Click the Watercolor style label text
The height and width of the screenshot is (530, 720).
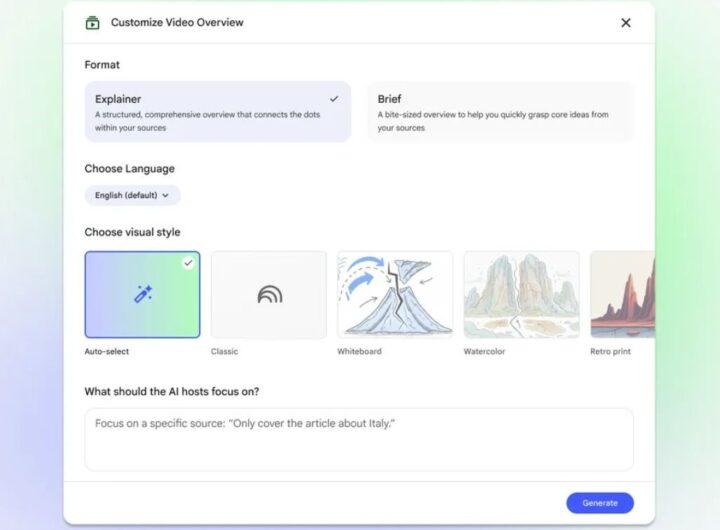click(x=486, y=352)
